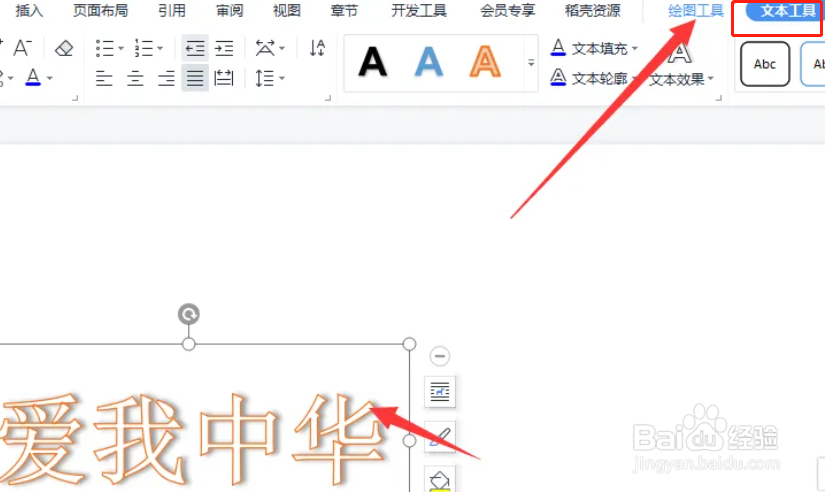Align text right
This screenshot has width=825, height=492.
tap(166, 79)
